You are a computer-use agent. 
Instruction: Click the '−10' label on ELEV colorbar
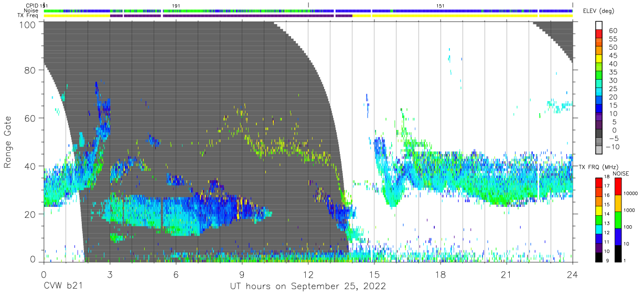point(611,147)
